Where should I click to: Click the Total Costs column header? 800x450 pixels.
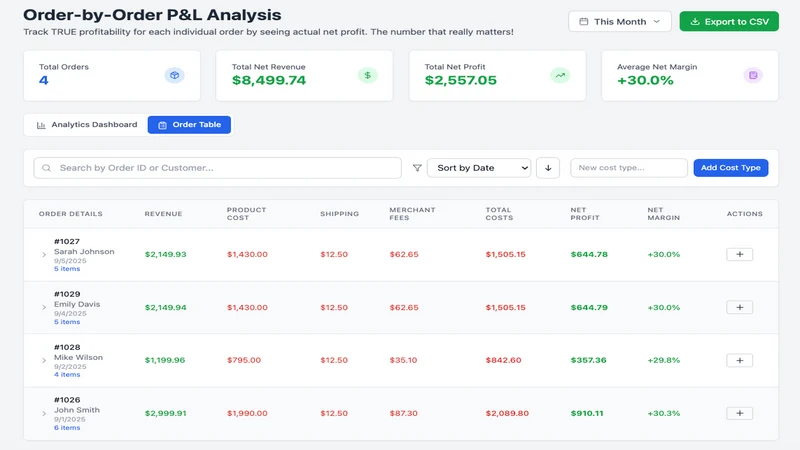click(x=499, y=214)
